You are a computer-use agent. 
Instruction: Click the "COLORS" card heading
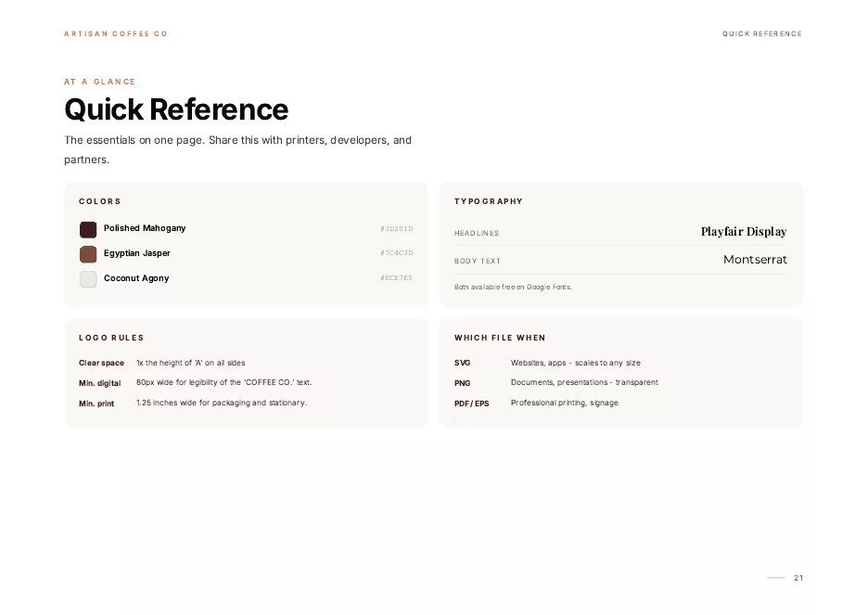[99, 201]
